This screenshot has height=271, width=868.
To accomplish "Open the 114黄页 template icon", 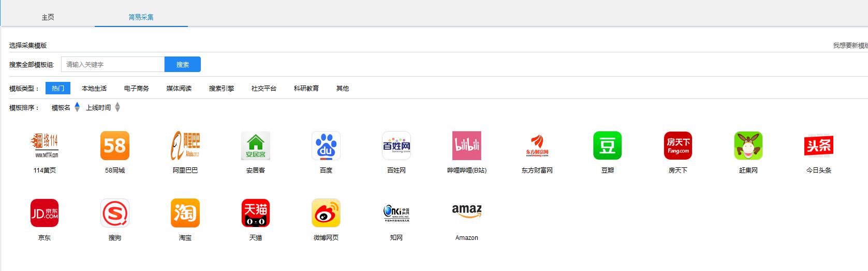I will 45,146.
